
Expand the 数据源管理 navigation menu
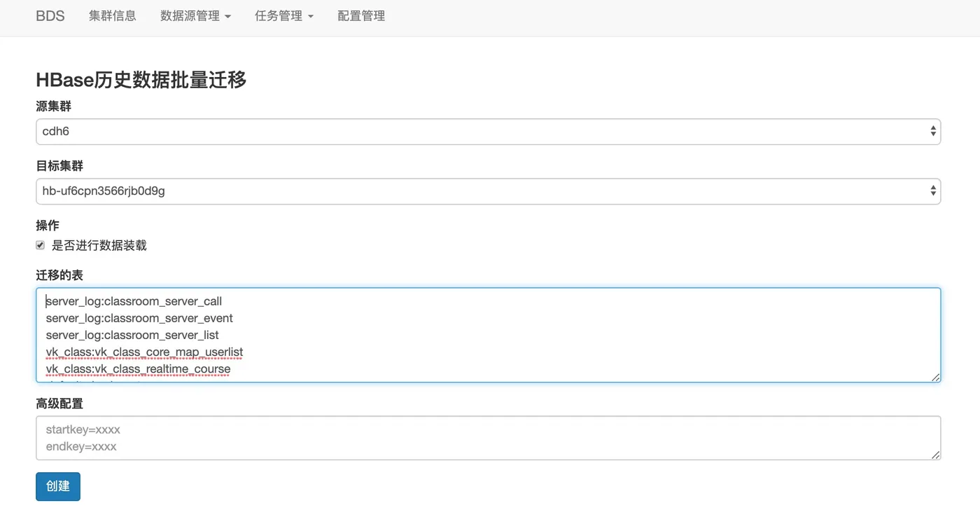coord(195,16)
